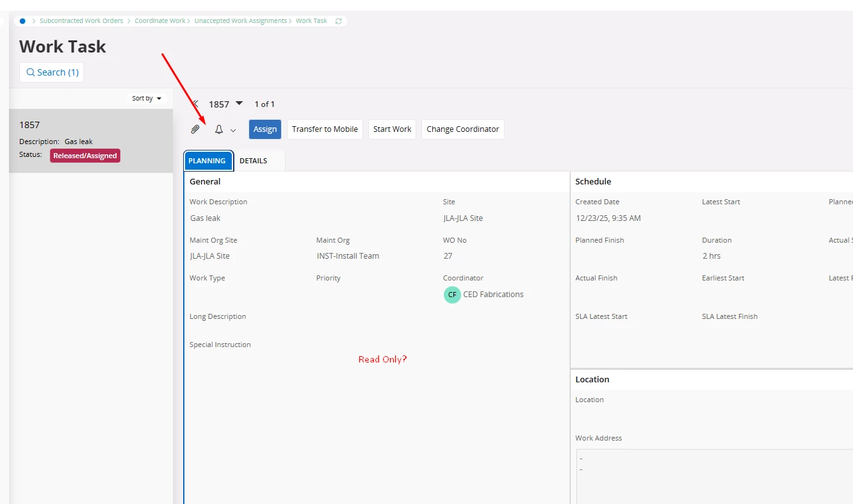Viewport: 853px width, 504px height.
Task: Click the SLA Latest Finish field label
Action: click(729, 316)
